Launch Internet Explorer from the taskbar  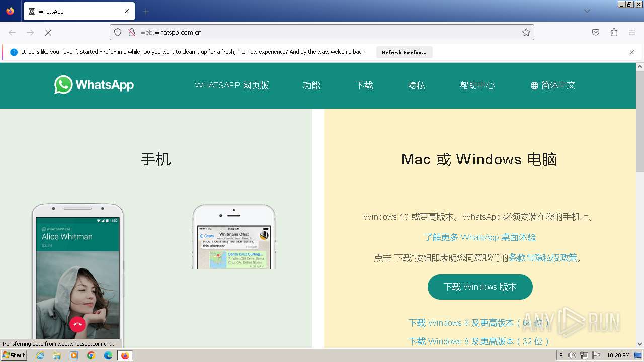point(40,355)
